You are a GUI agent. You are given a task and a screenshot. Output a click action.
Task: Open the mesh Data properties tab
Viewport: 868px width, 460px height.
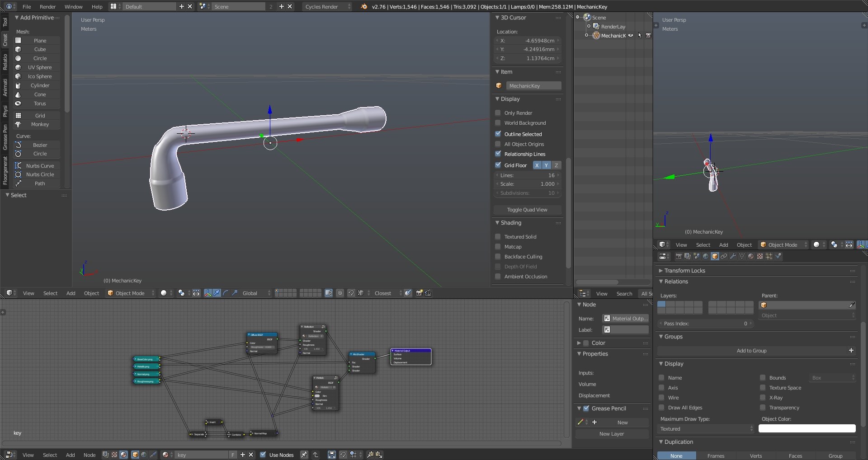click(742, 257)
